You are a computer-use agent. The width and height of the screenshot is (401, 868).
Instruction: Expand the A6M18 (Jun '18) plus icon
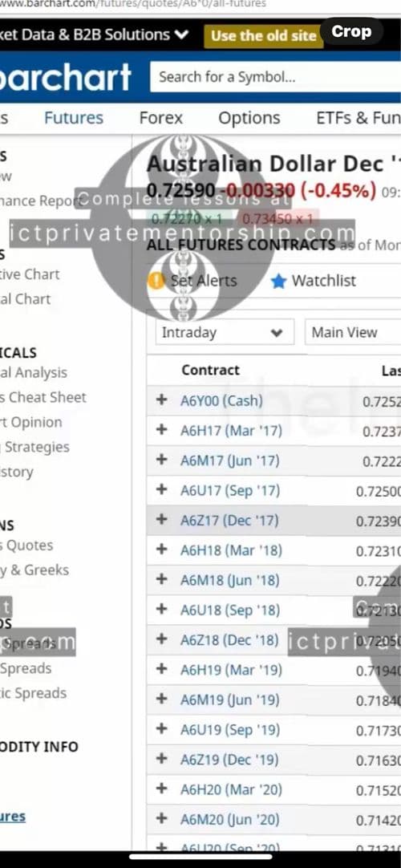coord(161,579)
